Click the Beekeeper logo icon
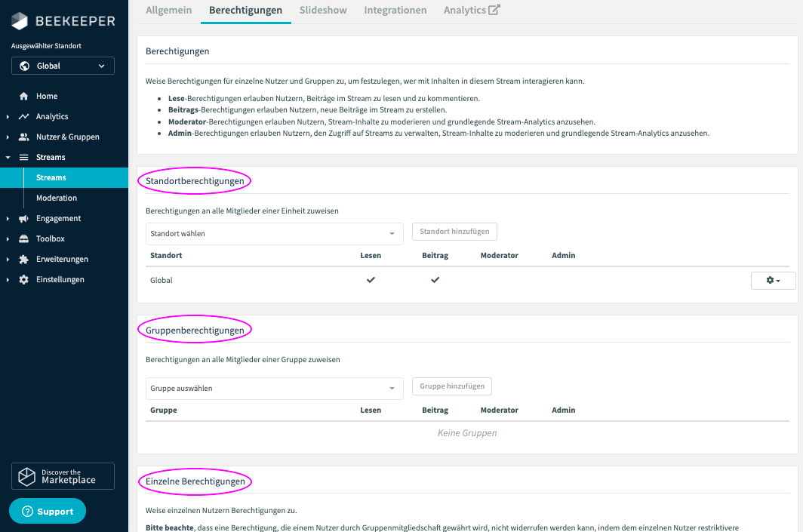 click(20, 21)
